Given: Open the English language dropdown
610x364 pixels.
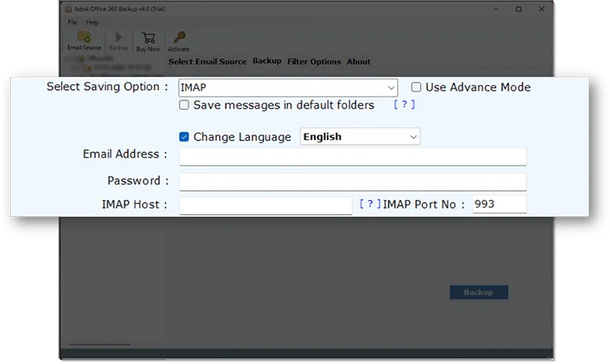Looking at the screenshot, I should [360, 137].
